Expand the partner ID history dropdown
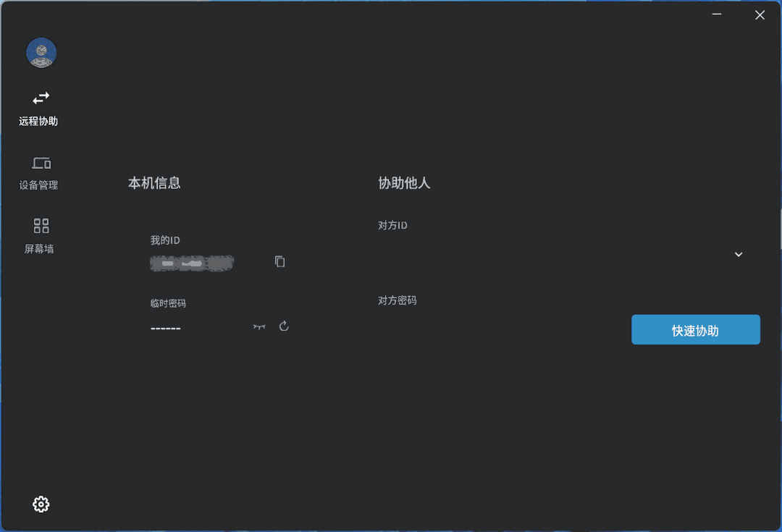This screenshot has height=532, width=782. [739, 255]
